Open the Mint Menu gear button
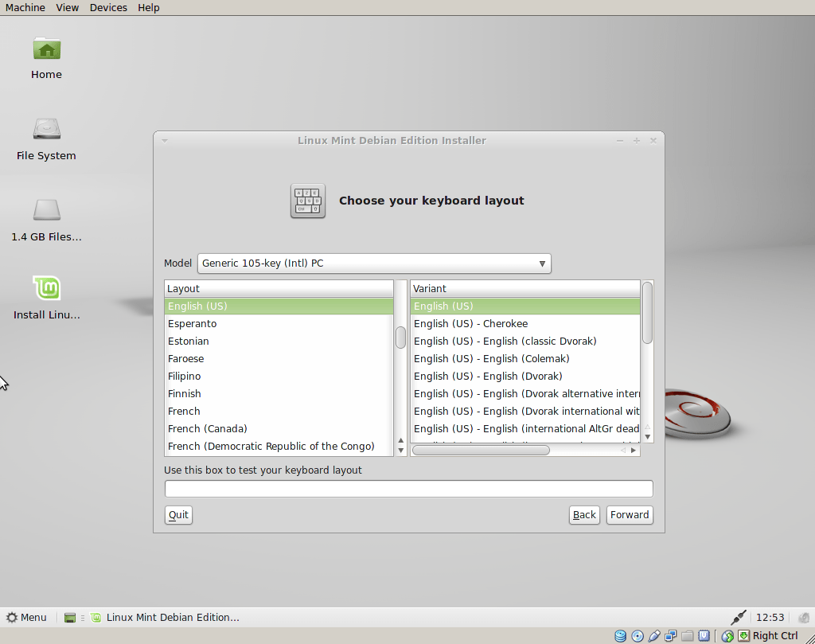815x644 pixels. (26, 617)
